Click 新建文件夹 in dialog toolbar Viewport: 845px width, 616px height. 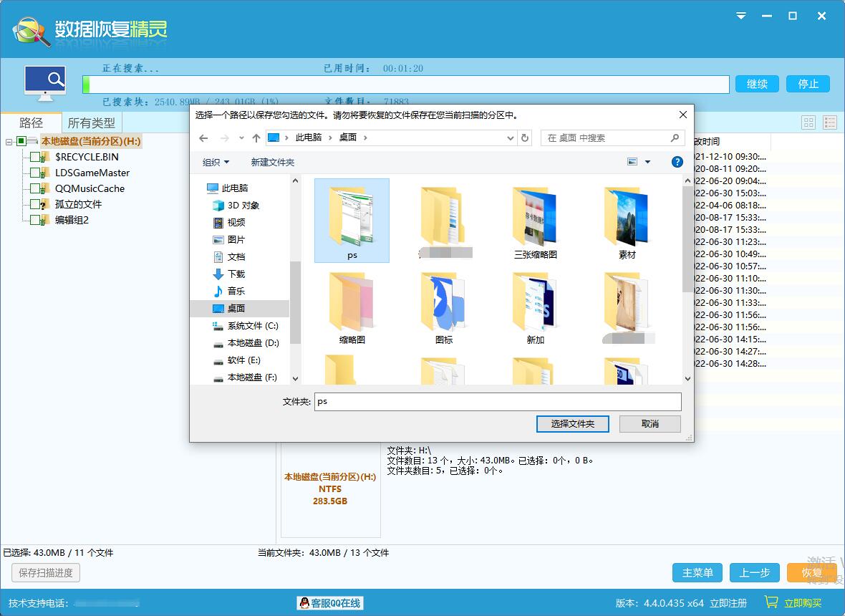[x=273, y=162]
